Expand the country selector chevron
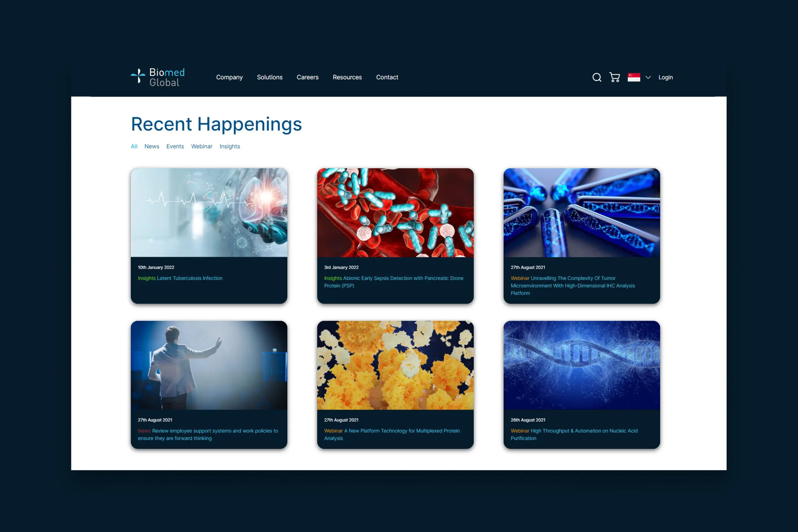798x532 pixels. 648,77
